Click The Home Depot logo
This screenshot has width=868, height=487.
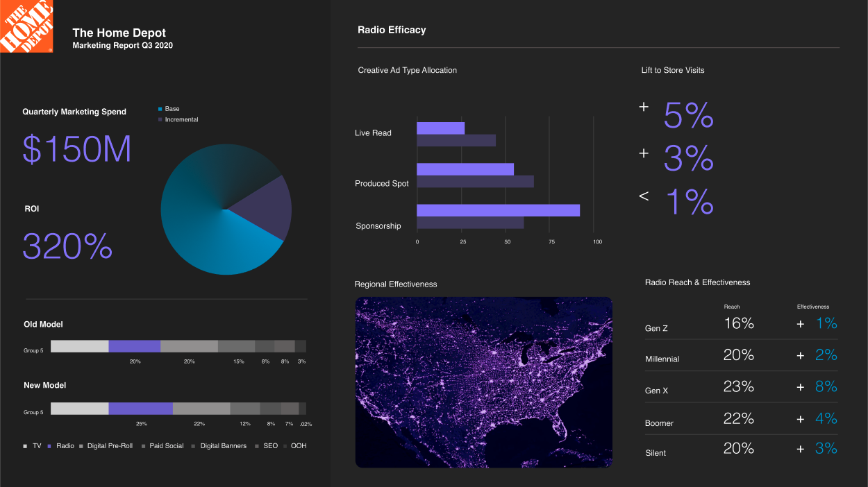point(26,26)
